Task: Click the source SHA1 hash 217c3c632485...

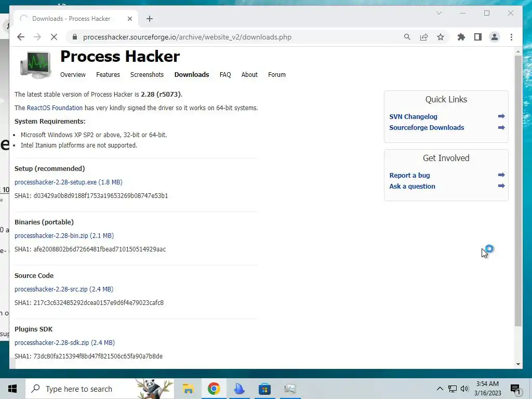Action: pos(98,303)
